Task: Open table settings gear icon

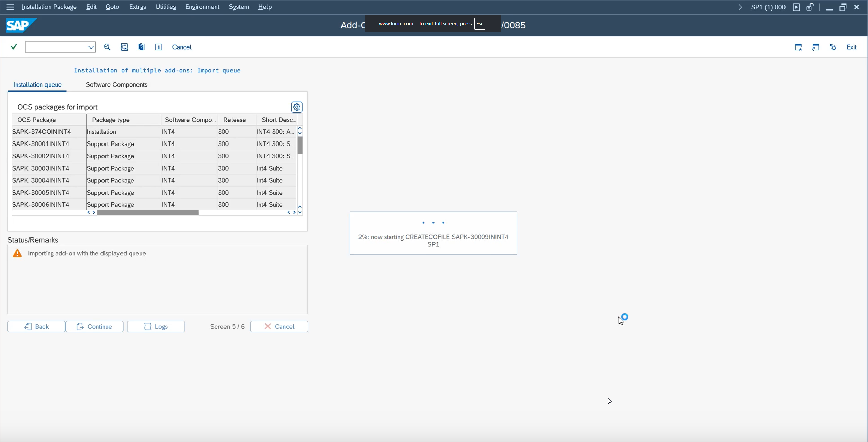Action: (297, 107)
